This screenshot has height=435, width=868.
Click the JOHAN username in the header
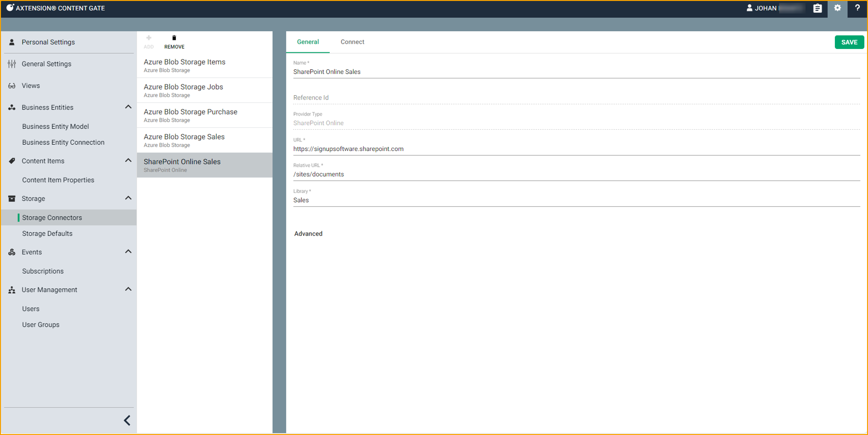coord(766,8)
